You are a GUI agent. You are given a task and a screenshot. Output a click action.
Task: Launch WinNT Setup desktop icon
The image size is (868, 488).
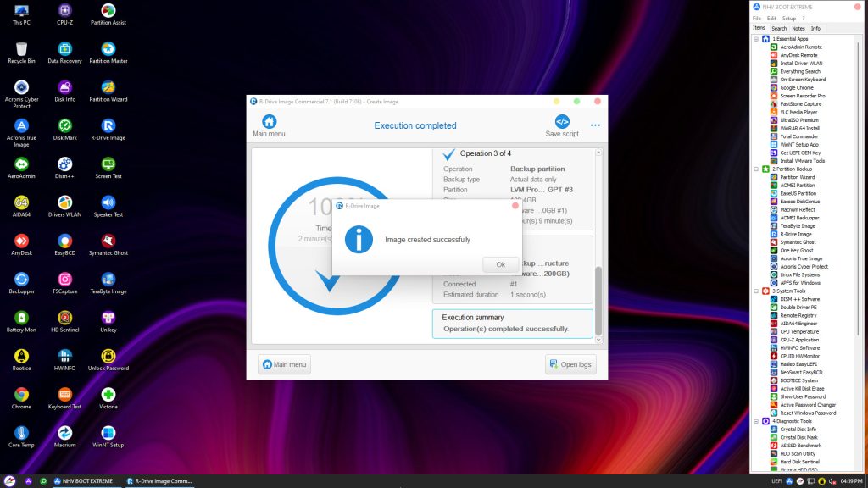pyautogui.click(x=108, y=436)
